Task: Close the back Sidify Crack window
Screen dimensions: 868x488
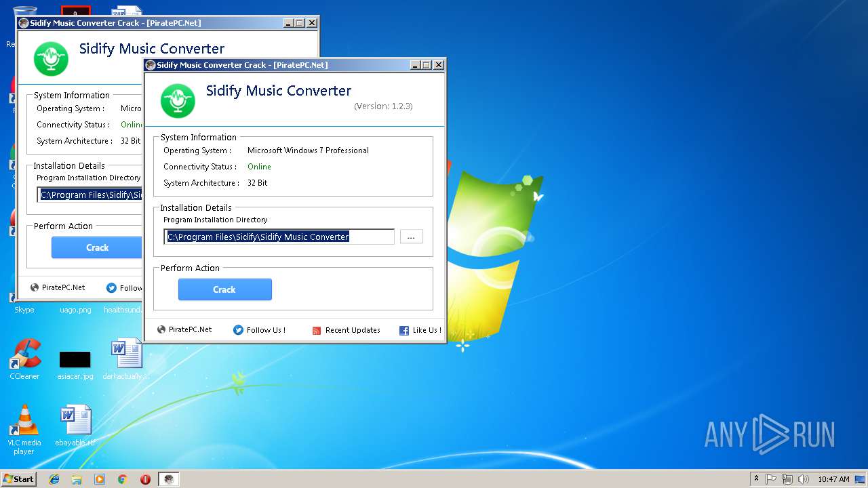Action: 311,23
